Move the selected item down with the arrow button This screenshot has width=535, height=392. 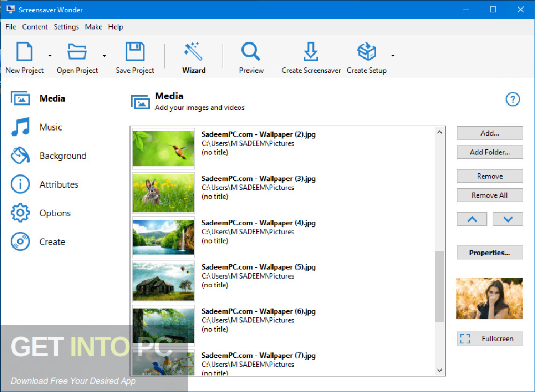tap(508, 219)
